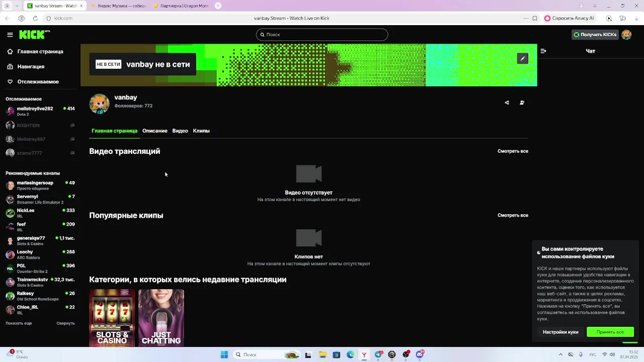The width and height of the screenshot is (644, 362).
Task: Open marlasingersoap recommended channel
Action: (x=40, y=186)
